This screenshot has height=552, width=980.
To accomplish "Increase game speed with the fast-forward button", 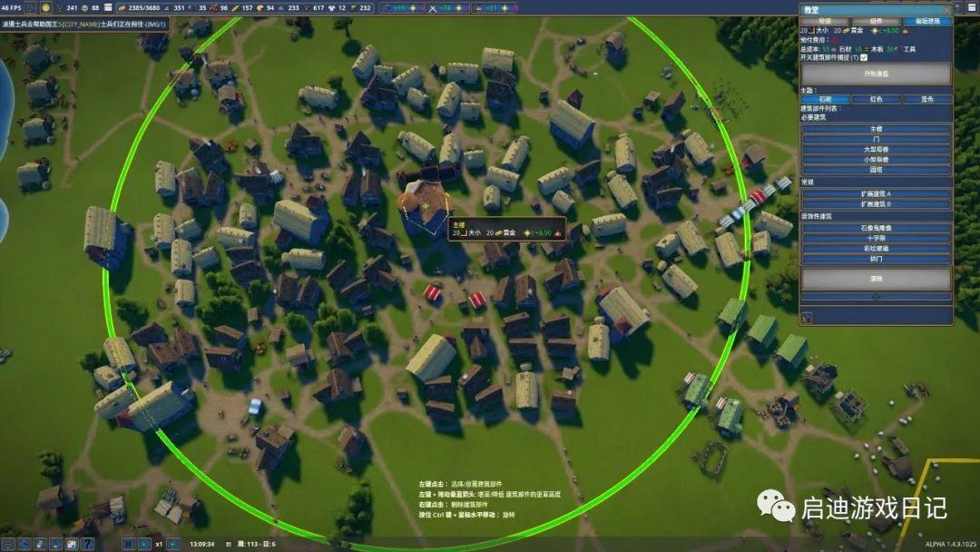I will 173,544.
